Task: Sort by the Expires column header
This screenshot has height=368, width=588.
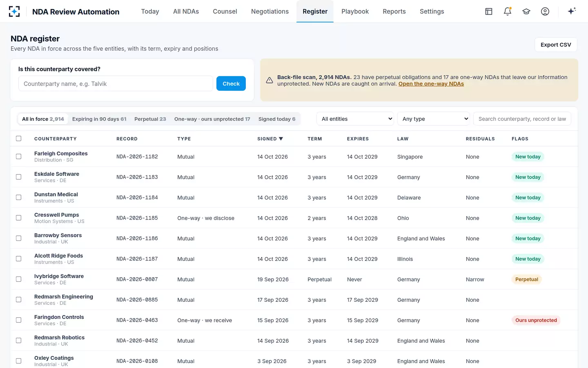Action: point(358,139)
